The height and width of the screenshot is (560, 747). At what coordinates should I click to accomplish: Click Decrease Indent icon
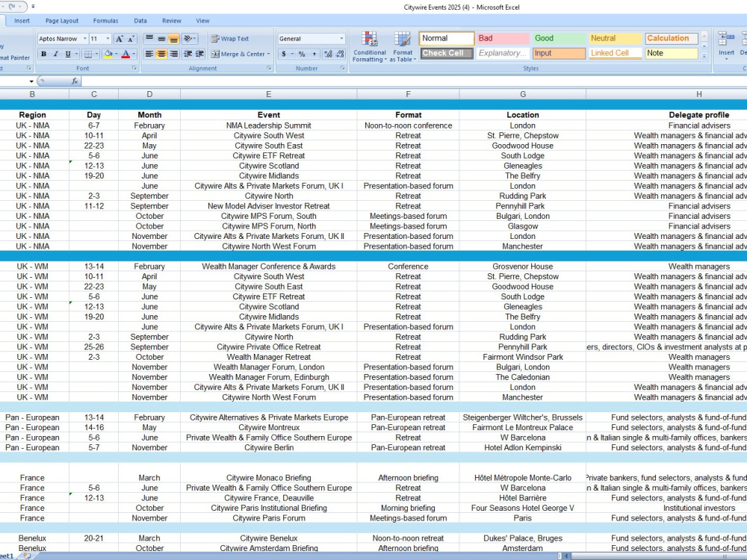(187, 55)
